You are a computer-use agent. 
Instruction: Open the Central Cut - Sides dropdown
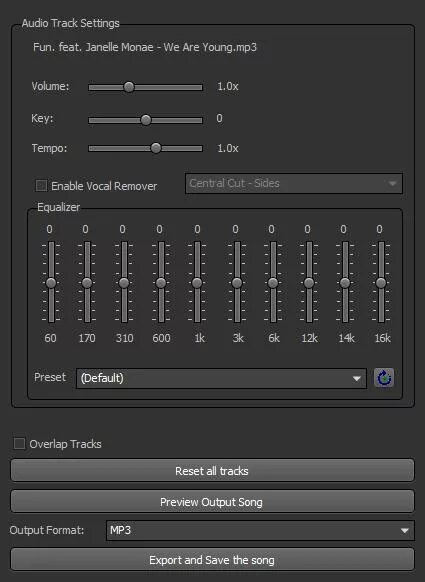click(x=294, y=183)
